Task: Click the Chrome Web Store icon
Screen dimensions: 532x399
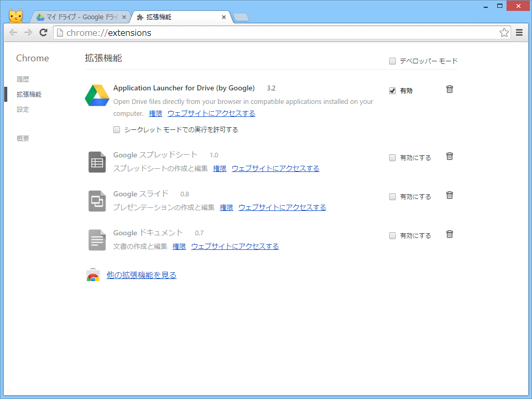Action: pos(94,275)
